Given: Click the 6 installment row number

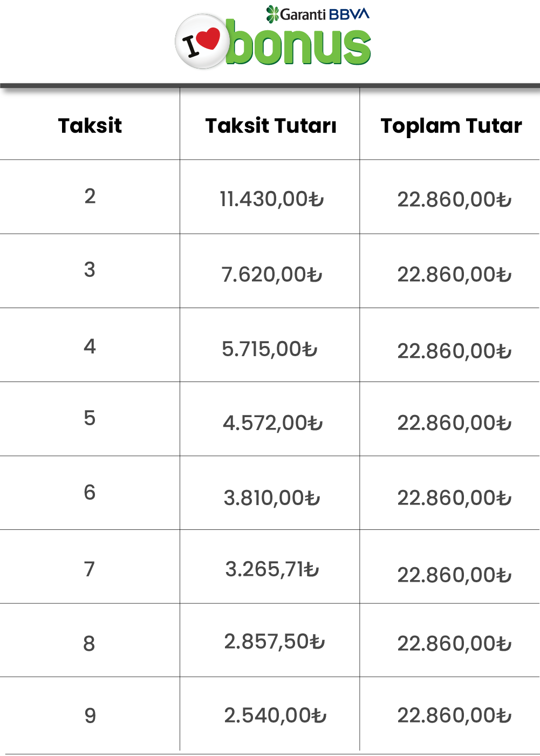Looking at the screenshot, I should tap(90, 492).
